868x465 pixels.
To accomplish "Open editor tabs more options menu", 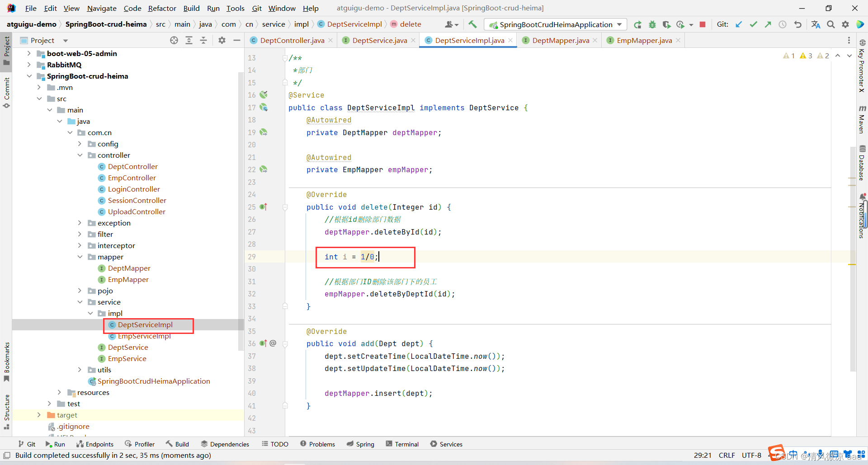I will pyautogui.click(x=849, y=40).
